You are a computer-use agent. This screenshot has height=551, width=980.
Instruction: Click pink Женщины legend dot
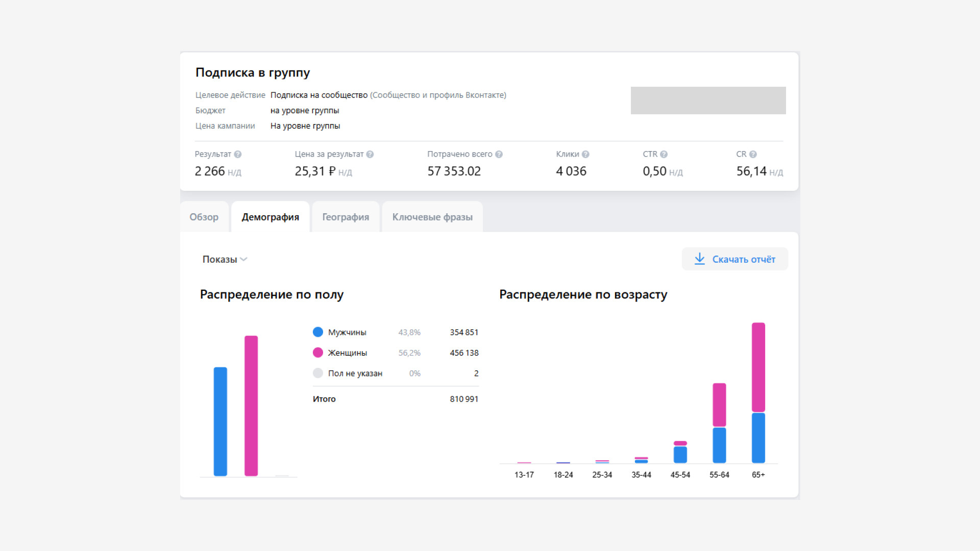click(x=318, y=353)
